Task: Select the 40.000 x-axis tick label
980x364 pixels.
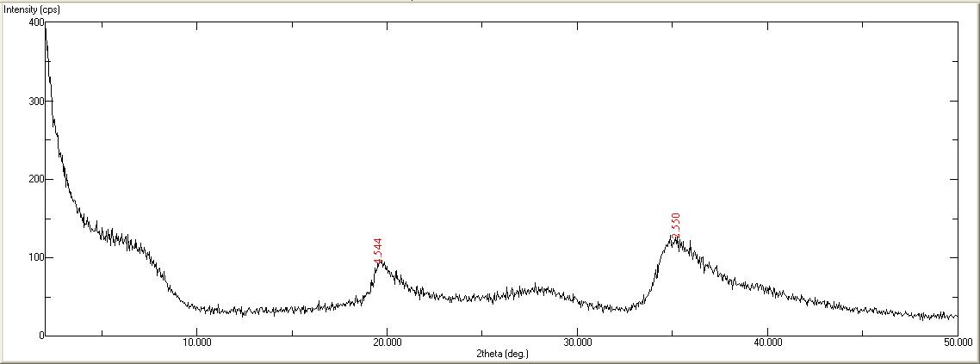Action: pyautogui.click(x=767, y=343)
